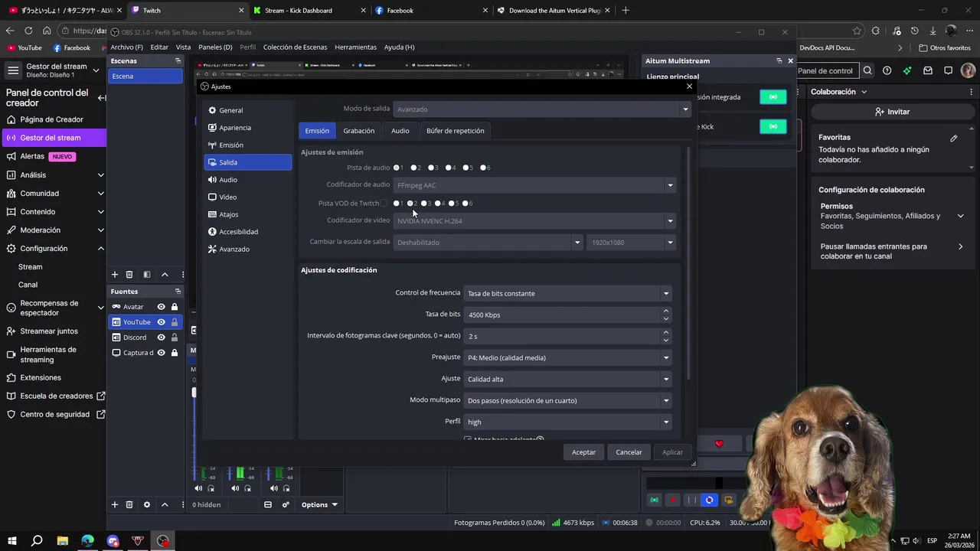The height and width of the screenshot is (551, 980).
Task: Open Options button under audio mixer
Action: tap(320, 504)
